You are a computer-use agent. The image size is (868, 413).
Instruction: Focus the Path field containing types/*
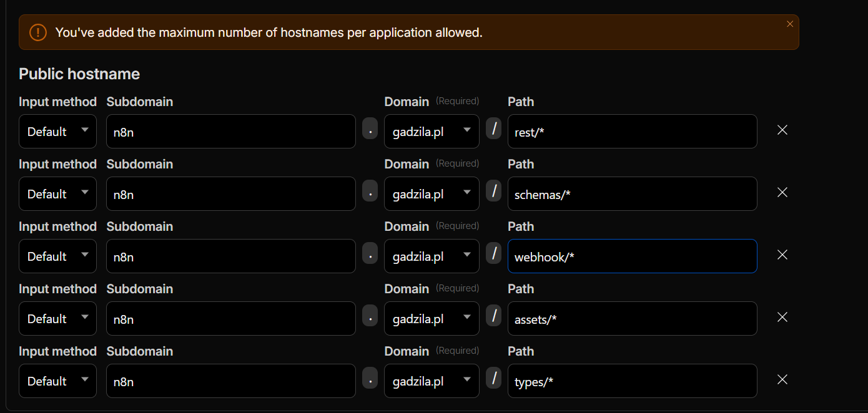(632, 381)
